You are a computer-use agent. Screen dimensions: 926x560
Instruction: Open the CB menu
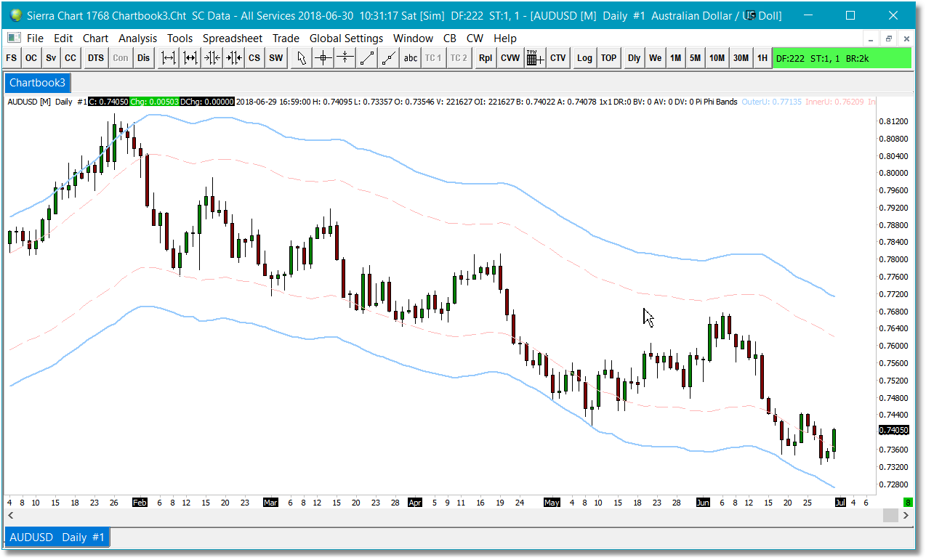tap(450, 38)
